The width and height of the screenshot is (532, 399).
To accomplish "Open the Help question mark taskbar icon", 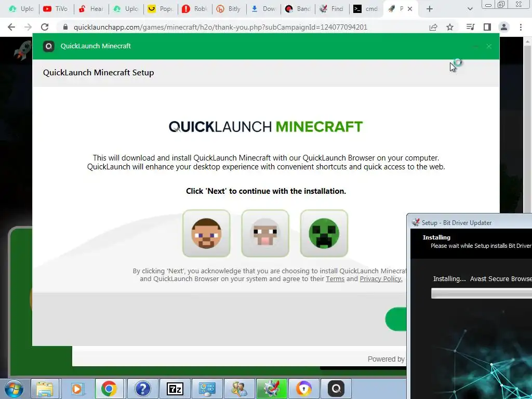I will point(143,389).
